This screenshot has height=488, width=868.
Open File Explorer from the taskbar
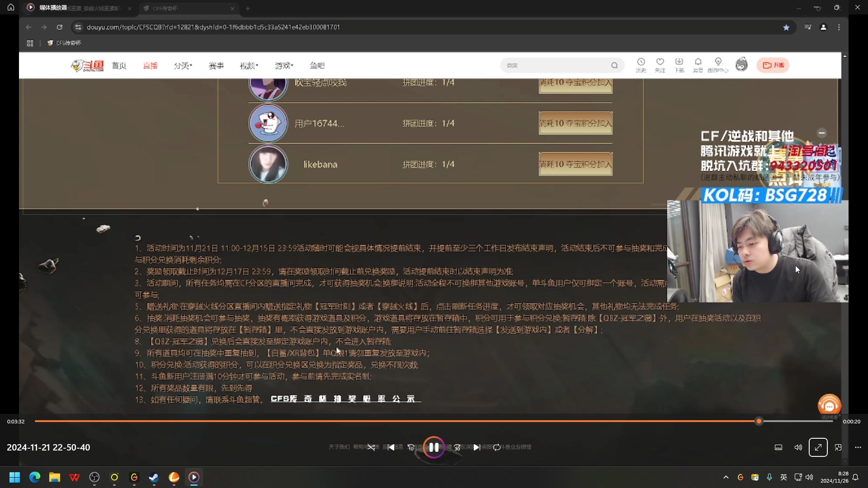55,477
